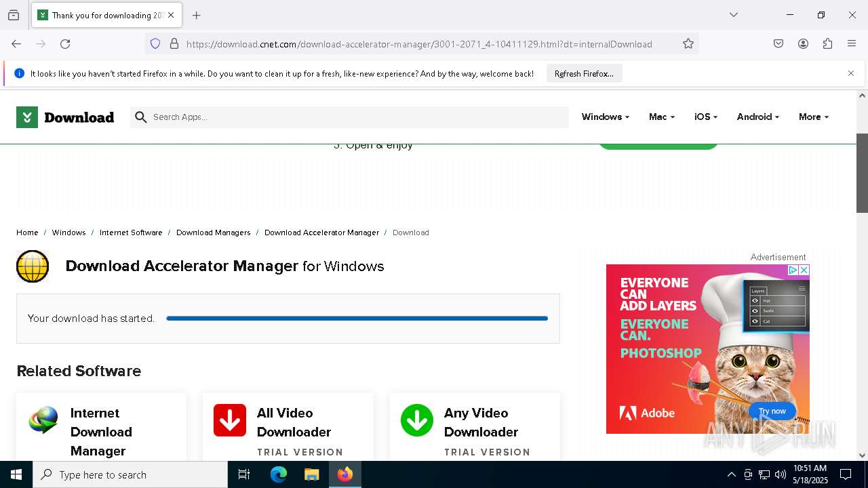Open extensions puzzle-piece menu
Screen dimensions: 868x488
point(827,44)
